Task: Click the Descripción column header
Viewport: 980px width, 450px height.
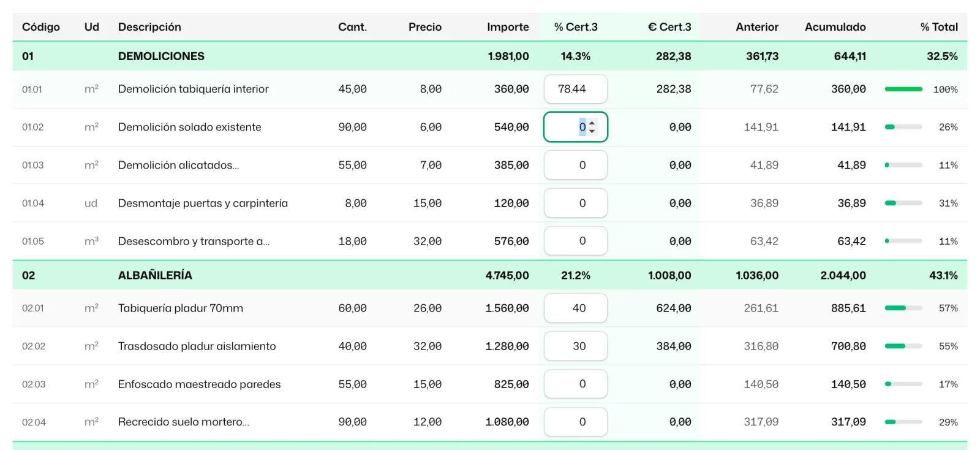Action: coord(149,27)
